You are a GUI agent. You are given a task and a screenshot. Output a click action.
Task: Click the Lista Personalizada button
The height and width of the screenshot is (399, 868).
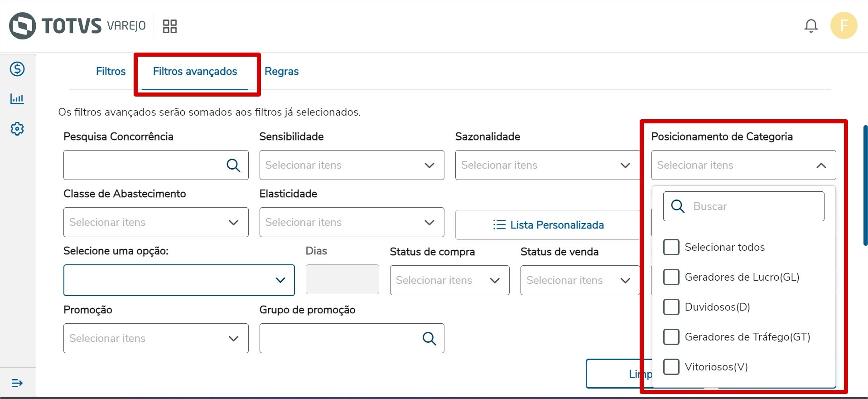pos(548,225)
